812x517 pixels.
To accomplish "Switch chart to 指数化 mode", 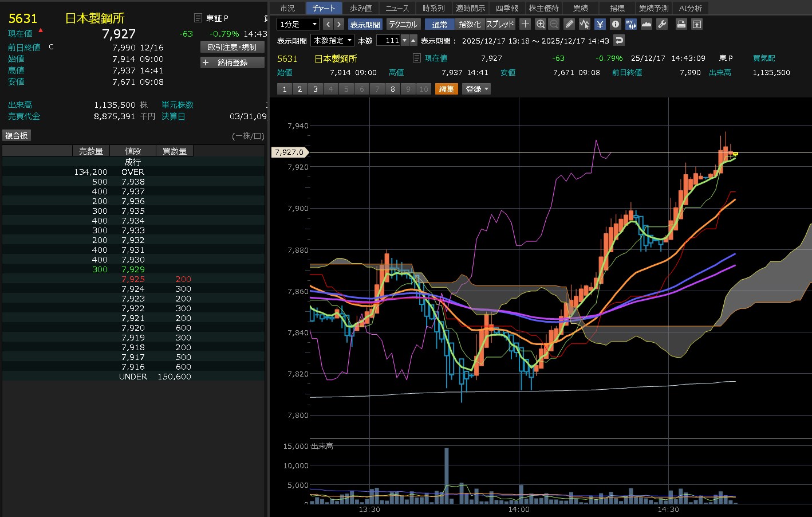I will (470, 24).
